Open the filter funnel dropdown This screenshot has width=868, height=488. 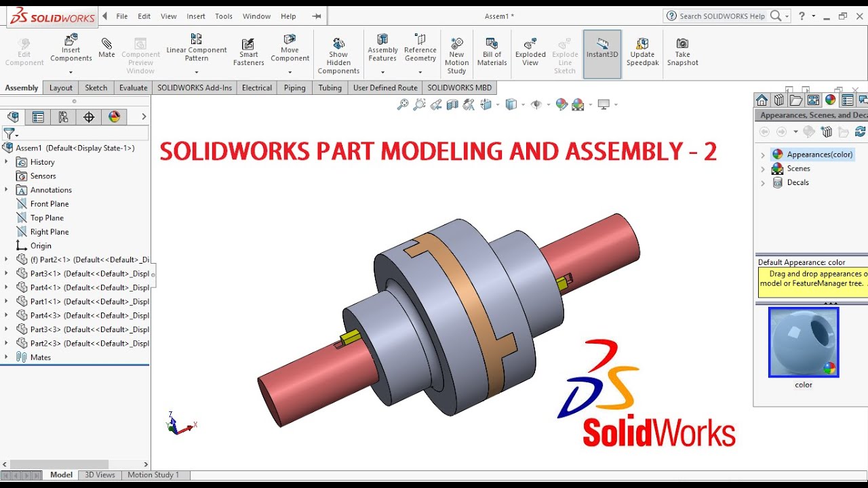pyautogui.click(x=10, y=134)
